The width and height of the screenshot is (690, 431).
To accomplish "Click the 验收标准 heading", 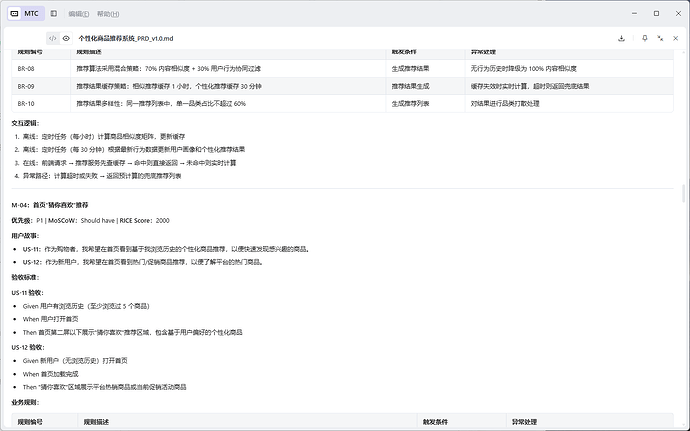I will point(25,277).
